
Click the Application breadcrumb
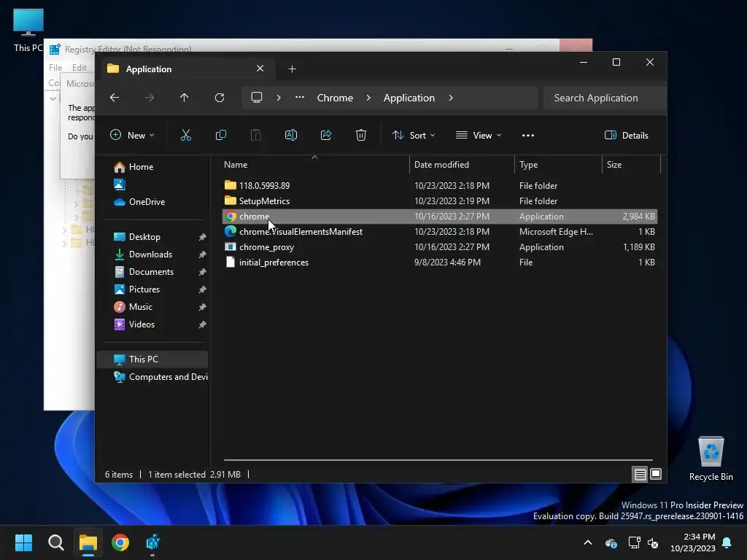pyautogui.click(x=409, y=98)
